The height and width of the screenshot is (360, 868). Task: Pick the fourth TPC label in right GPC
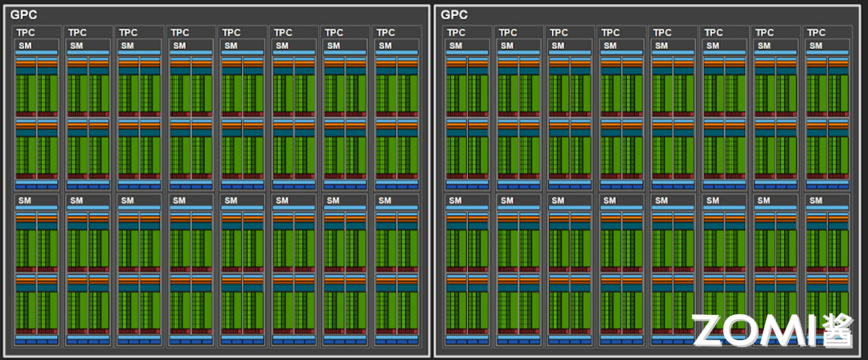[611, 33]
